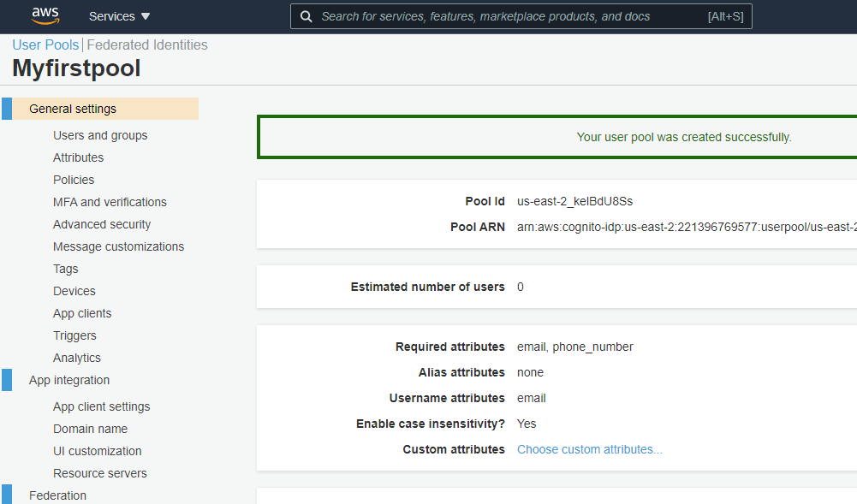The height and width of the screenshot is (504, 857).
Task: Open Policies in sidebar
Action: tap(74, 180)
